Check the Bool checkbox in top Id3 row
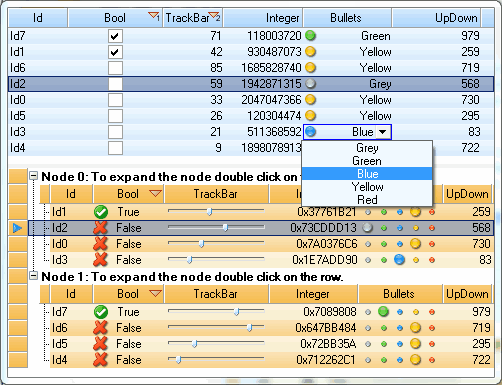The height and width of the screenshot is (385, 502). pos(115,132)
